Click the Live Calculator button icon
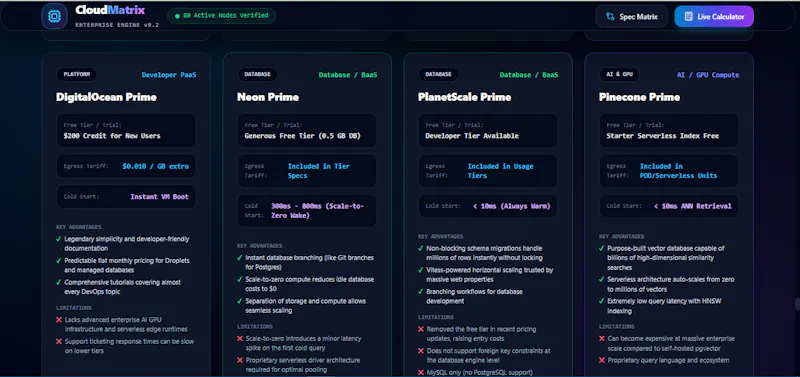Image resolution: width=800 pixels, height=377 pixels. tap(688, 17)
